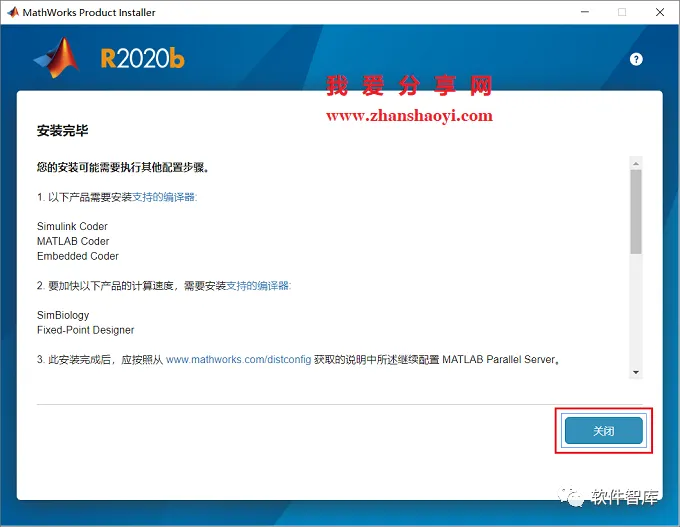Open the help question mark icon

click(x=636, y=59)
